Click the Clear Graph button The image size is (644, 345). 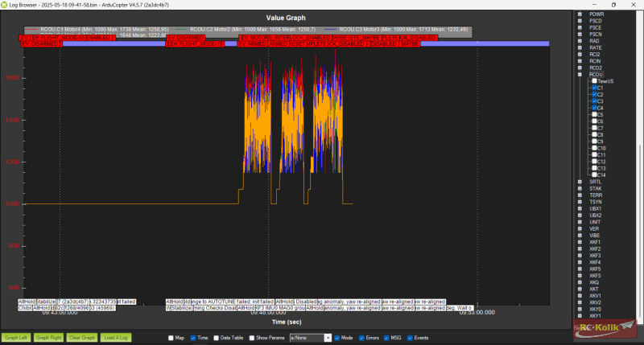pos(82,338)
